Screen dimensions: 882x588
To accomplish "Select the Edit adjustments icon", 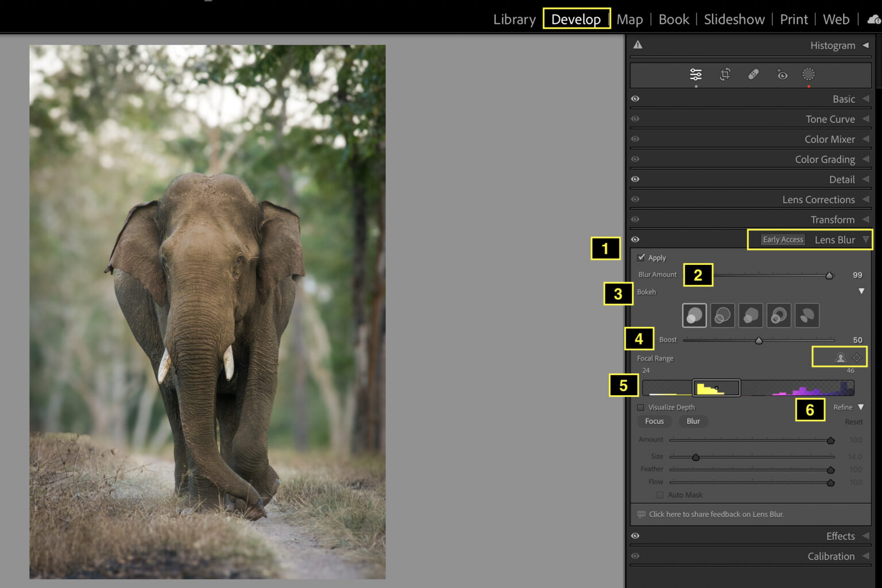I will [695, 74].
